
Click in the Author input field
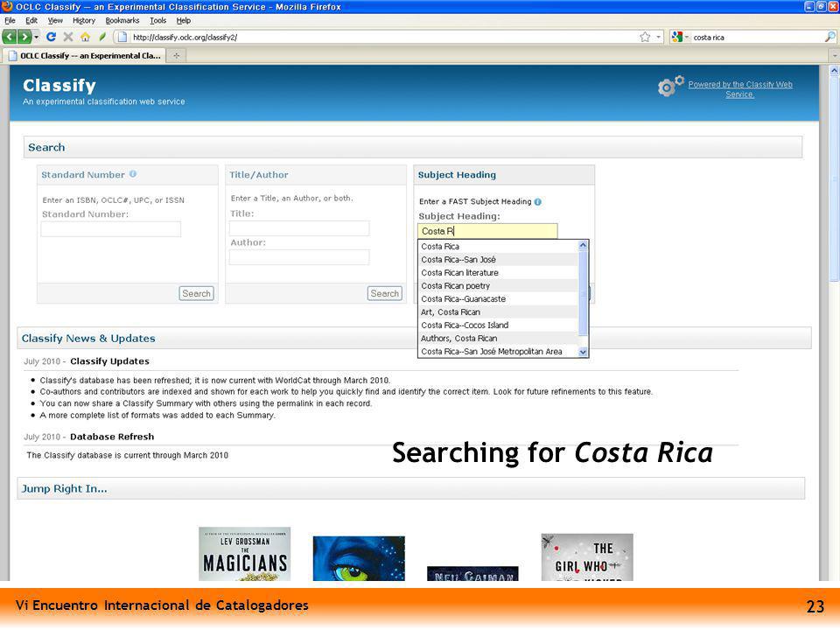[299, 257]
